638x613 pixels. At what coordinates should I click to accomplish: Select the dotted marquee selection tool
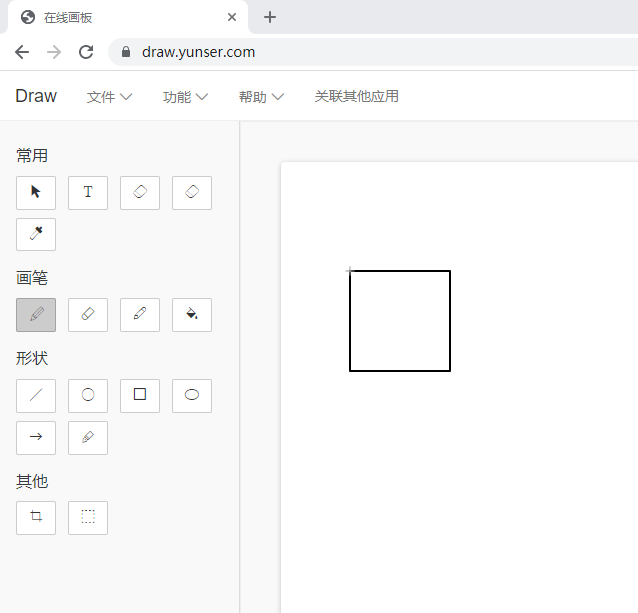pyautogui.click(x=88, y=518)
